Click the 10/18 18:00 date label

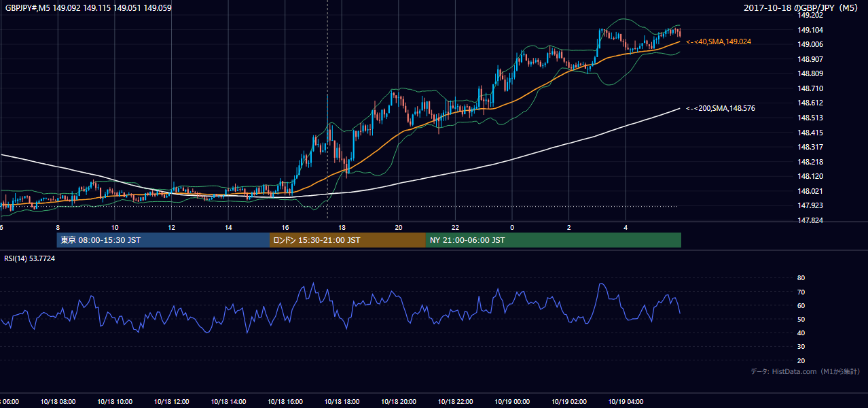click(x=342, y=401)
